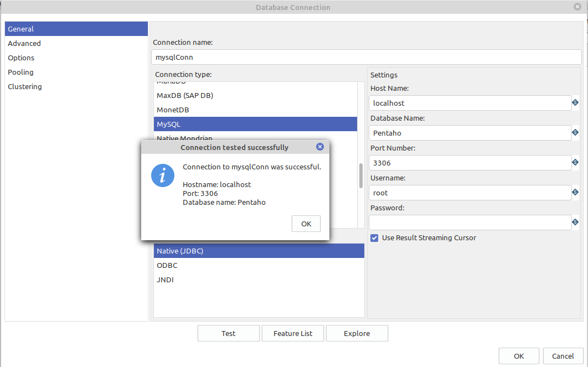The image size is (588, 367).
Task: Open the Advanced settings section
Action: click(24, 44)
